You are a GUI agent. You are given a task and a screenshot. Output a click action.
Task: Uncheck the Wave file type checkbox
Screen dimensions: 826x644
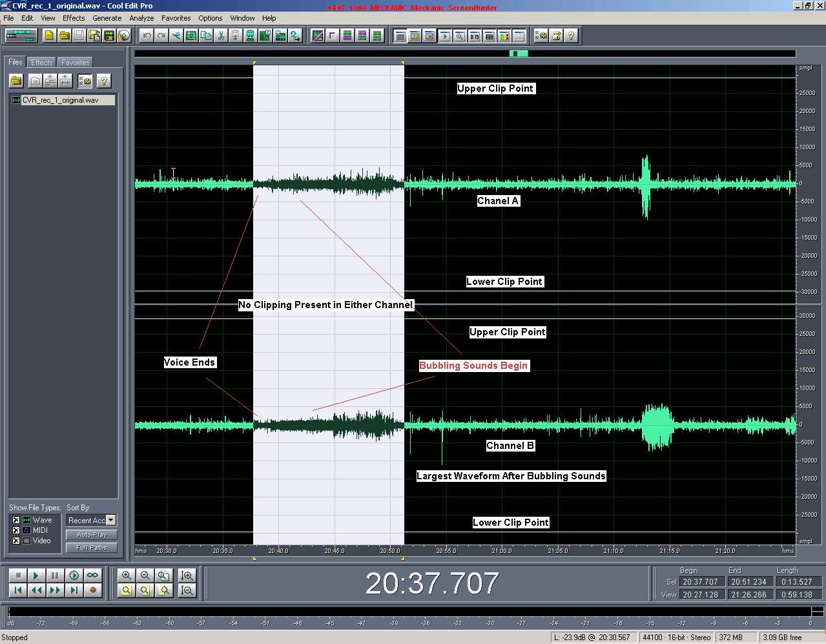pyautogui.click(x=16, y=520)
